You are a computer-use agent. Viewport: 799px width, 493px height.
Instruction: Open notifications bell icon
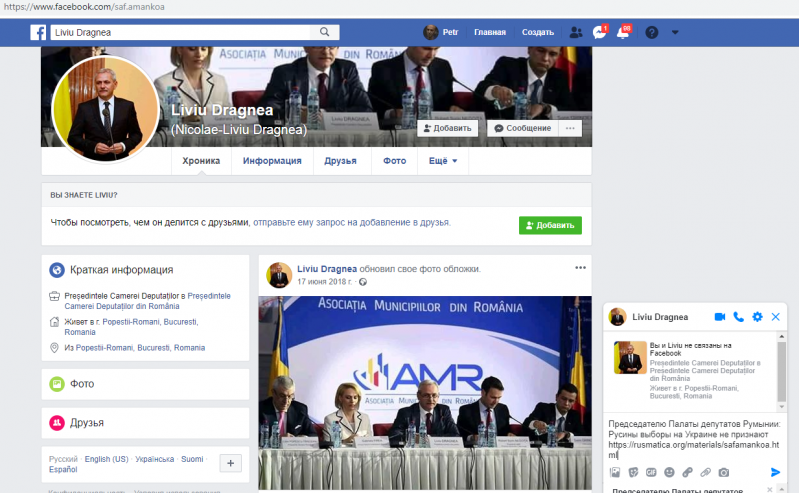coord(623,32)
